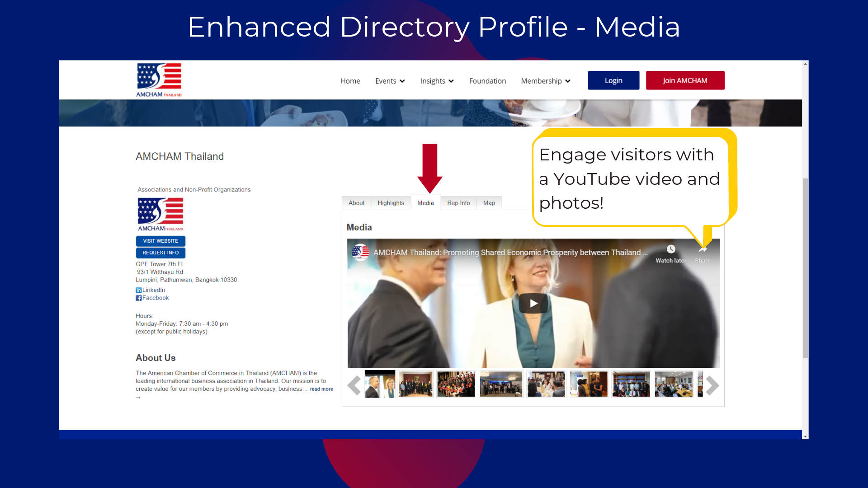Click read more in About Us
This screenshot has height=488, width=868.
pyautogui.click(x=321, y=389)
